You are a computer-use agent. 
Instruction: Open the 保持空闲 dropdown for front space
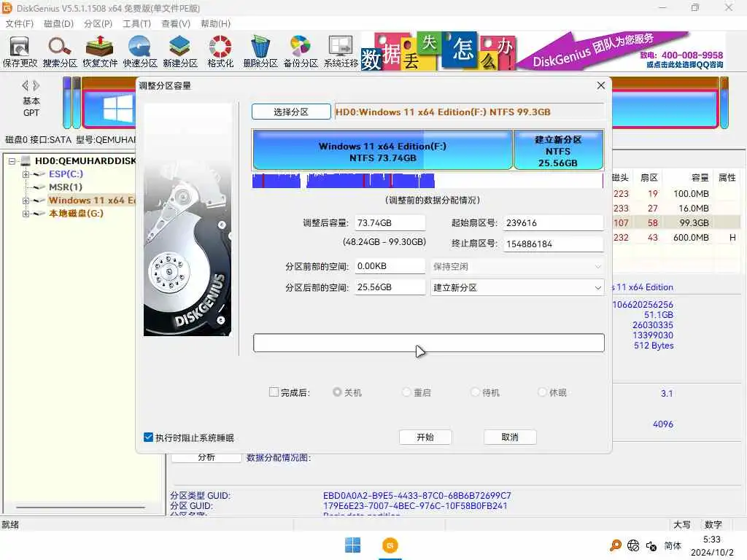pos(517,266)
